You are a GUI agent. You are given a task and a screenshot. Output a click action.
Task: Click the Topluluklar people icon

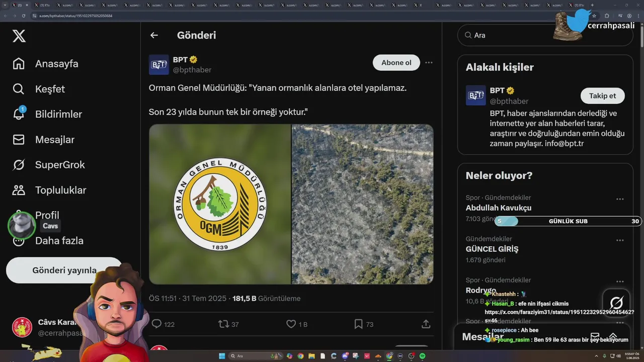pyautogui.click(x=19, y=190)
